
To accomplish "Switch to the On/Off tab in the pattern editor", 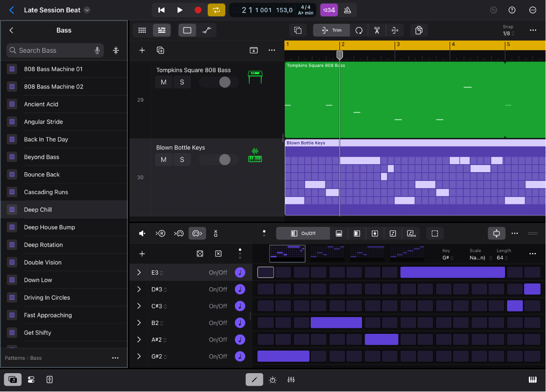I will point(303,233).
